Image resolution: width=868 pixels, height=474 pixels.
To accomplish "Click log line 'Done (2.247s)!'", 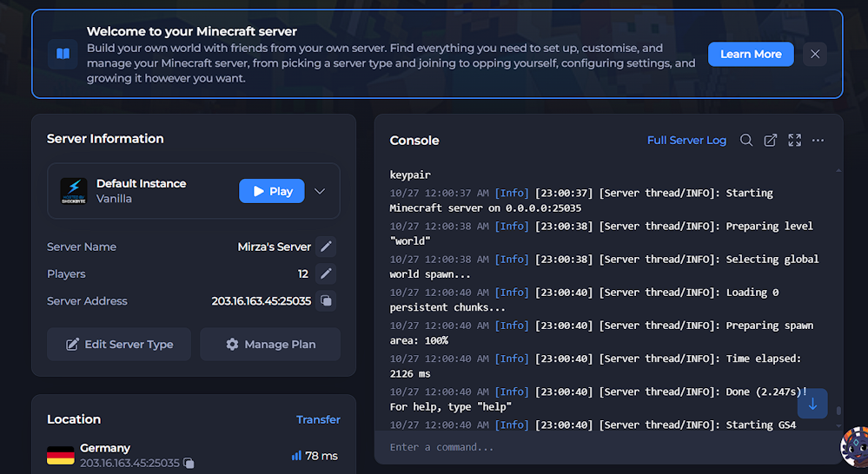I will 599,399.
